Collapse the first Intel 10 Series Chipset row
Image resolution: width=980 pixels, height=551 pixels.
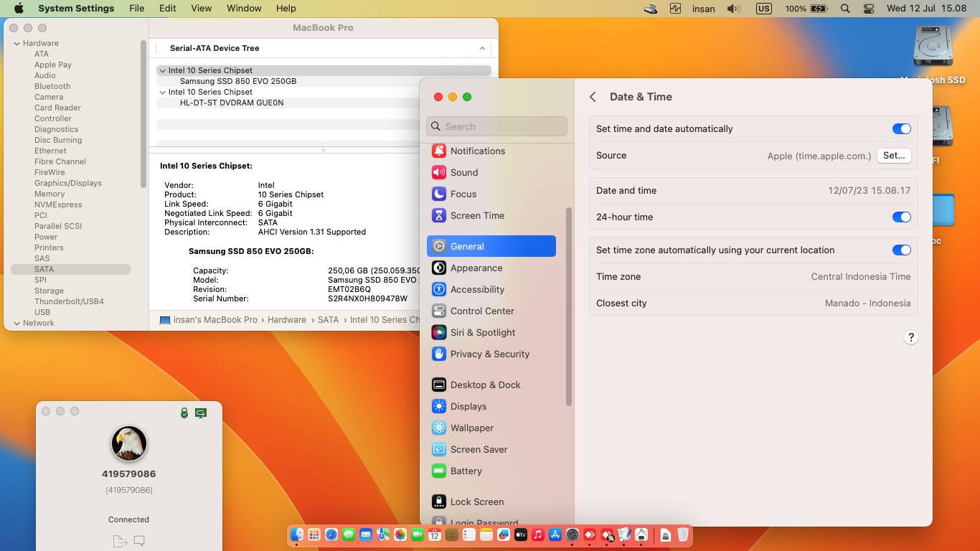point(163,71)
